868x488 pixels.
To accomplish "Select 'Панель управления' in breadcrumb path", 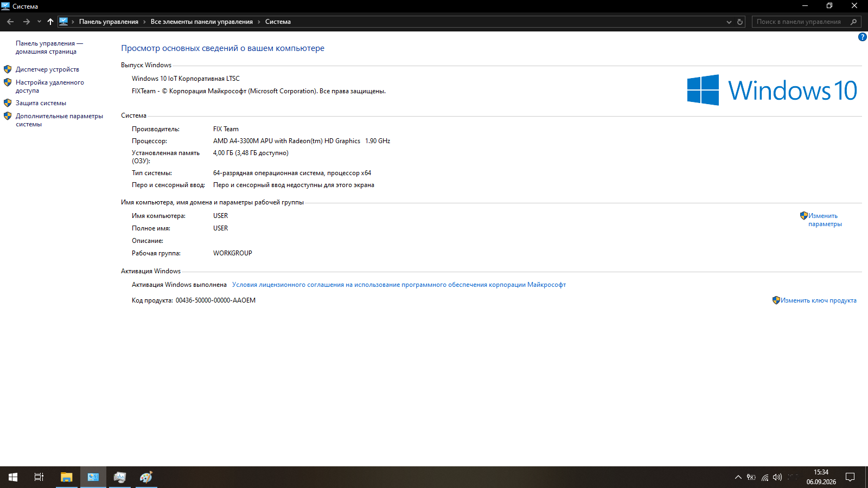I will point(108,22).
